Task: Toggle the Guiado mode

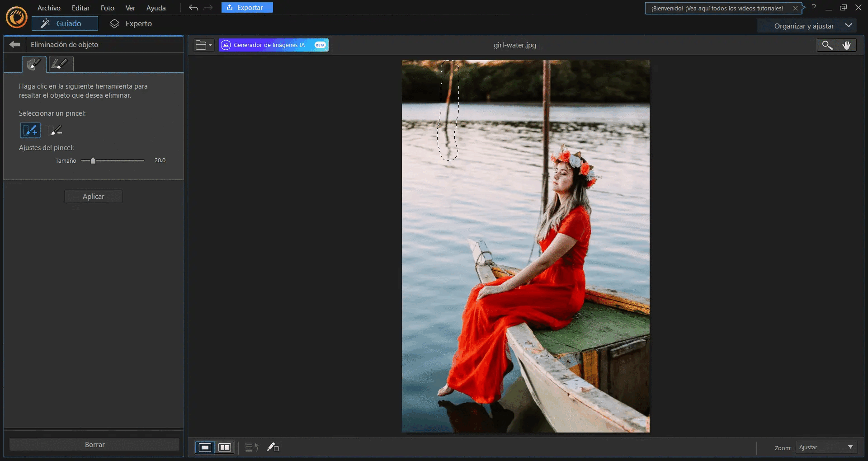Action: [65, 24]
